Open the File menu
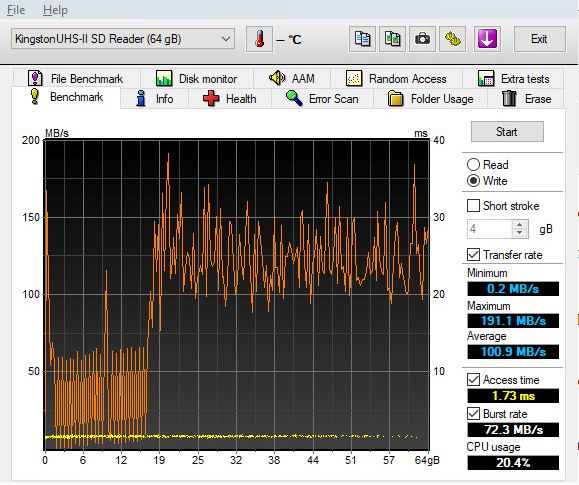579x485 pixels. coord(16,10)
